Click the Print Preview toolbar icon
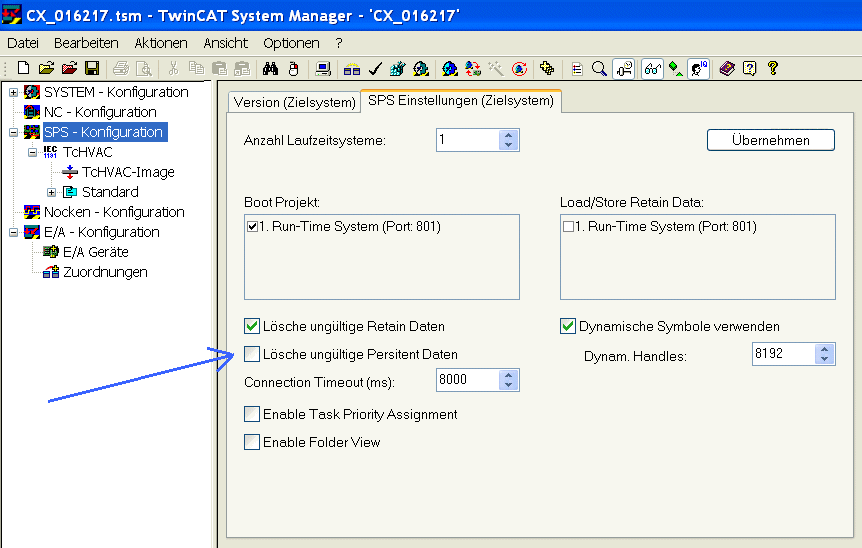Viewport: 862px width, 548px height. click(143, 68)
